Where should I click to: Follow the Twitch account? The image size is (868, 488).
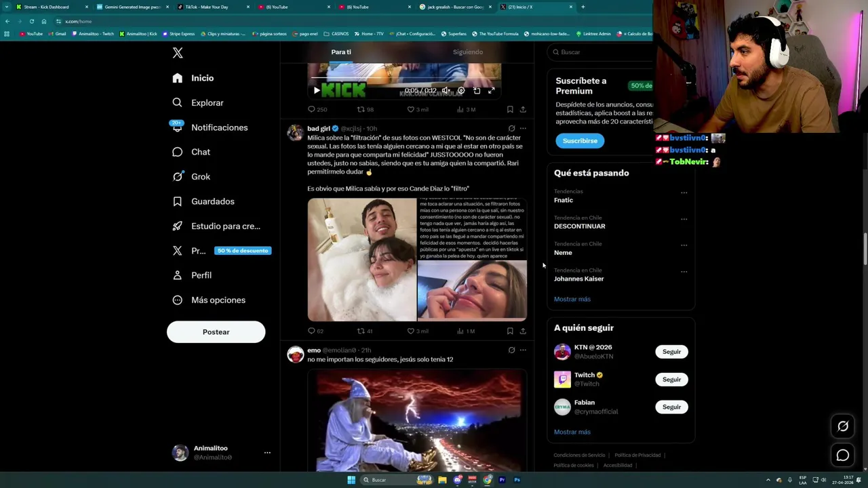(x=671, y=380)
